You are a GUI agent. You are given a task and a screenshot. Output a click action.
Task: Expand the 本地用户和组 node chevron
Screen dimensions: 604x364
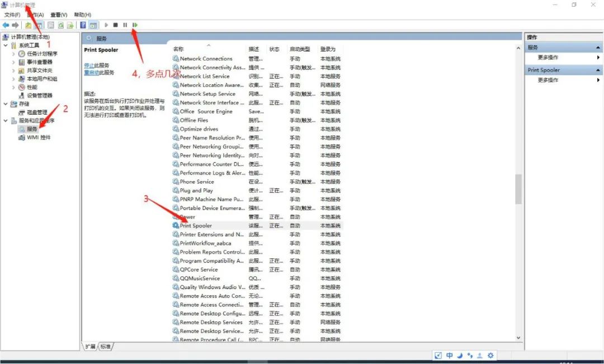[x=13, y=79]
